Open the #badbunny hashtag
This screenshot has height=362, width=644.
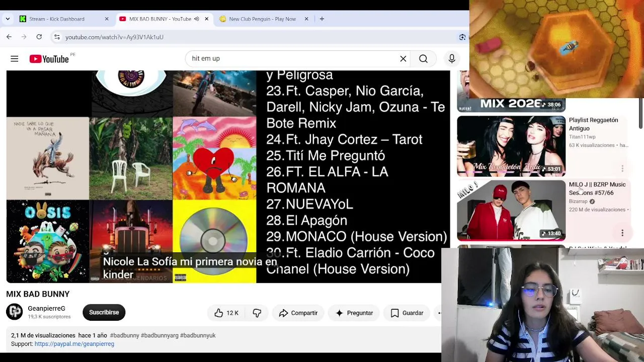tap(124, 335)
